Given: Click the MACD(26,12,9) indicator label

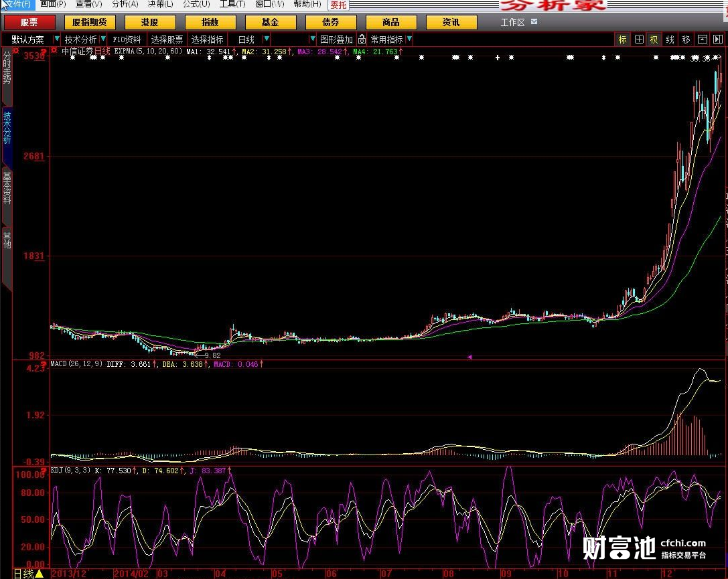Looking at the screenshot, I should tap(76, 363).
